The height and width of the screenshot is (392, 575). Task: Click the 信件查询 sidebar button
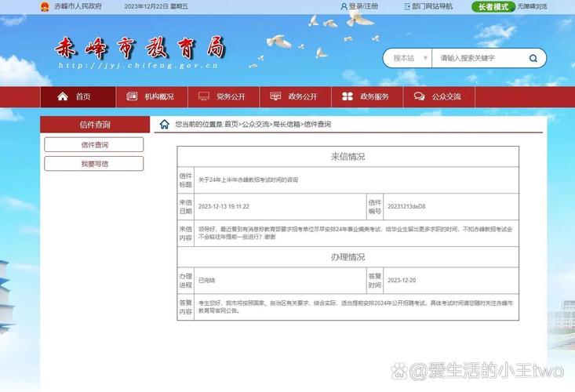pos(94,145)
